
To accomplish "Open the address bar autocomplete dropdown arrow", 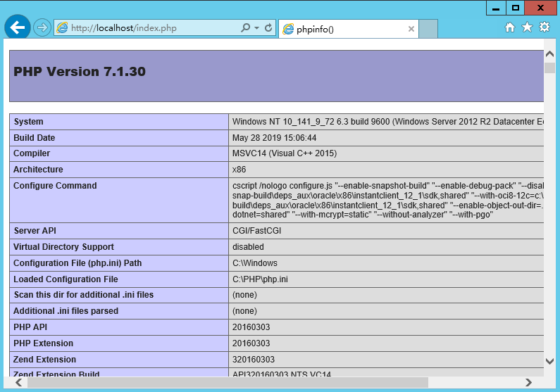I will click(256, 28).
